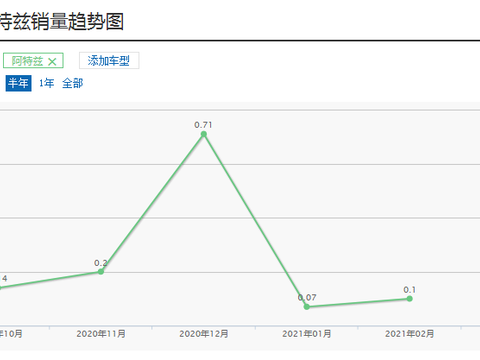The height and width of the screenshot is (360, 480).
Task: Click the 2020年11月 axis label
Action: (101, 334)
